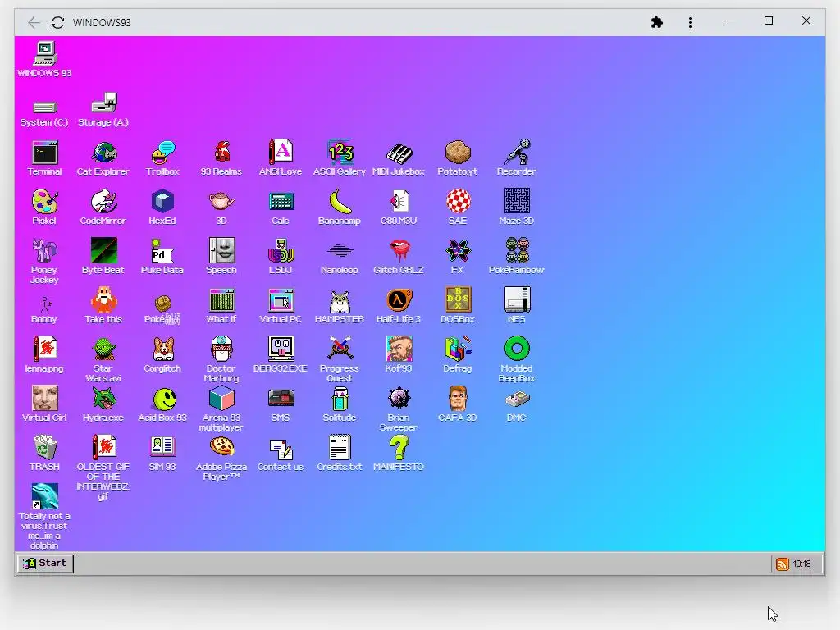Launch Cat Explorer browser

click(x=104, y=153)
